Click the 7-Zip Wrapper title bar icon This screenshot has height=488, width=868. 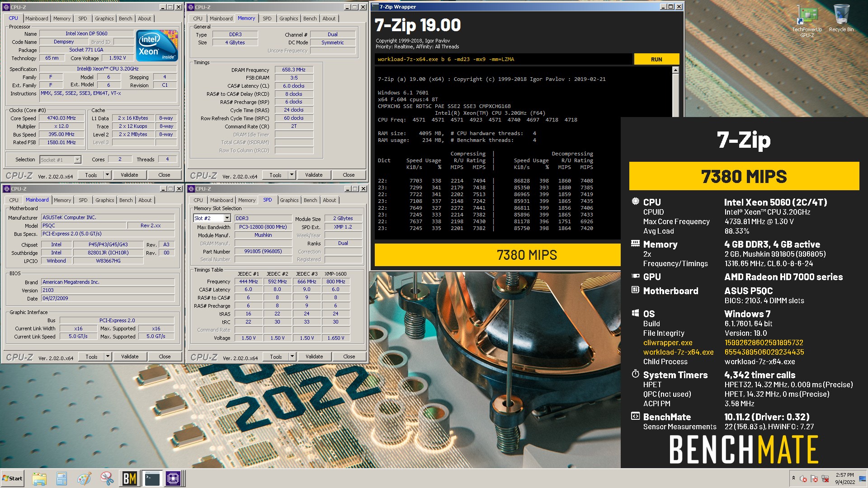coord(375,7)
